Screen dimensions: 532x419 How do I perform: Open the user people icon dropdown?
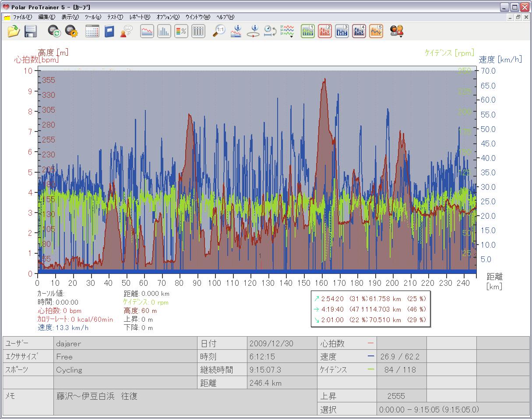point(397,31)
